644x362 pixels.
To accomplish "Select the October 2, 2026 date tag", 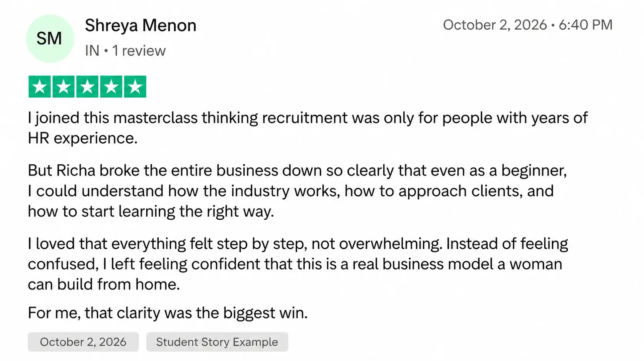I will pos(83,342).
